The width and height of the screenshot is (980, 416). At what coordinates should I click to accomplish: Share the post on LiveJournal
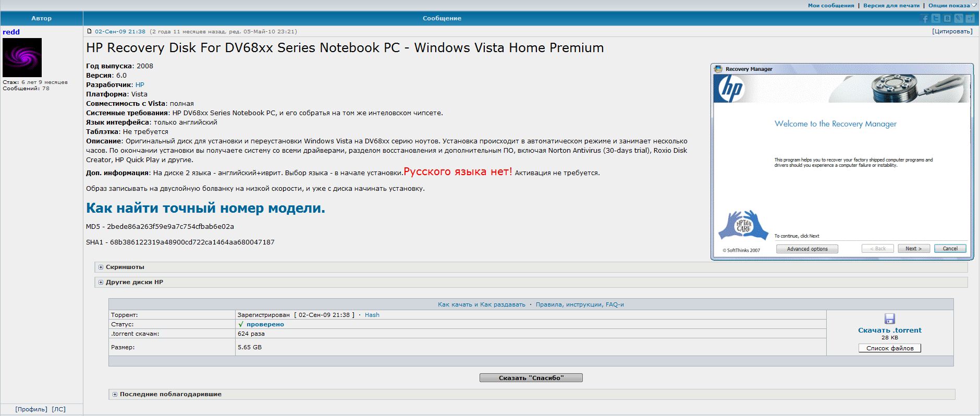959,19
